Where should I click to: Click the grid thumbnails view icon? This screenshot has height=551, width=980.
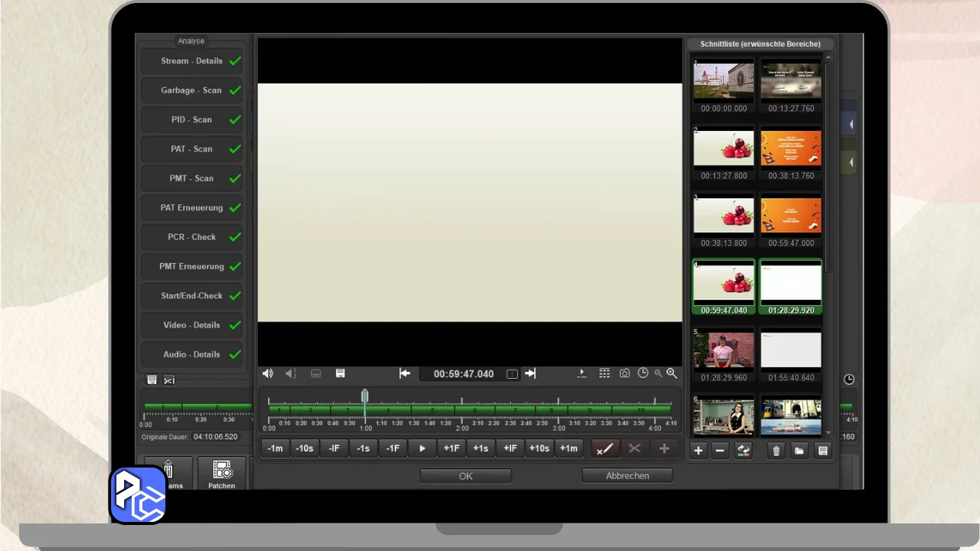pyautogui.click(x=604, y=373)
